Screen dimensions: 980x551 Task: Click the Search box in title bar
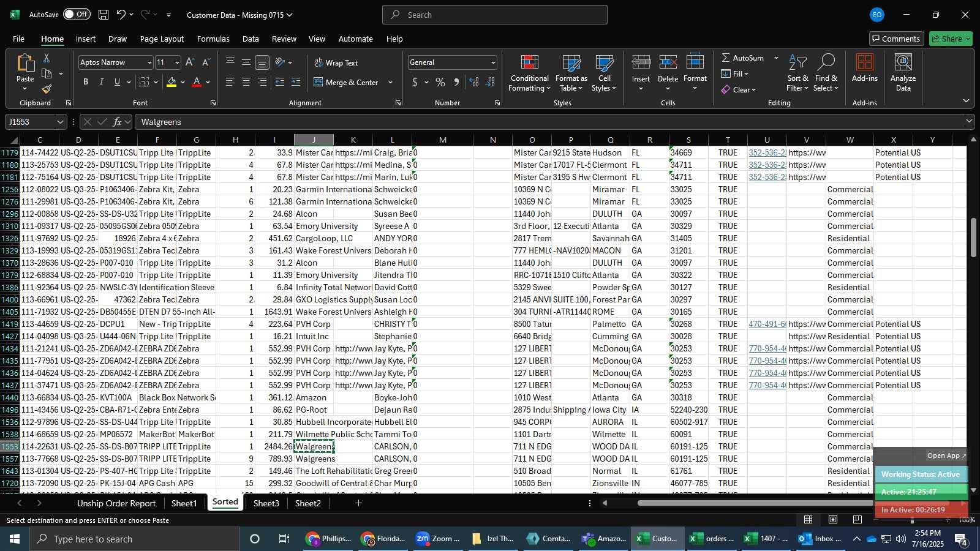tap(495, 15)
